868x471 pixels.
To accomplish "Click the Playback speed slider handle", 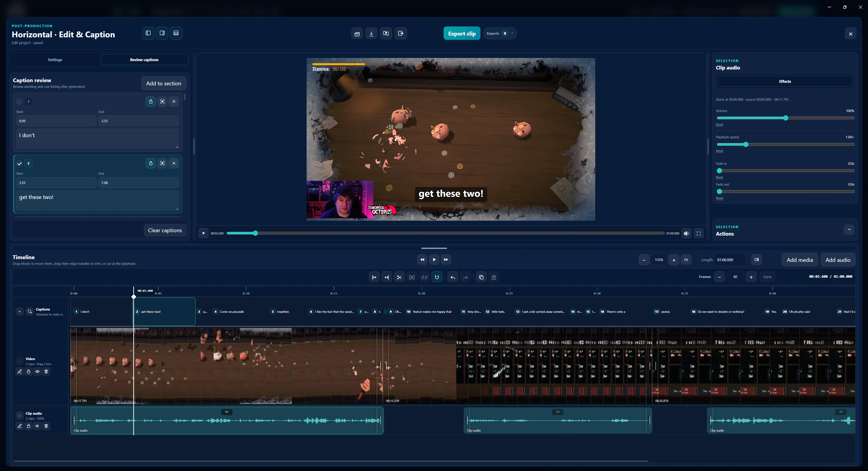I will pyautogui.click(x=746, y=144).
